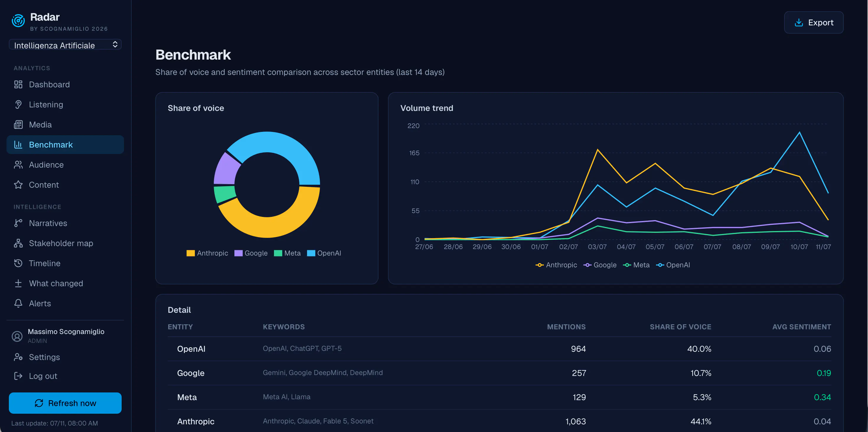Select the Benchmark menu item
This screenshot has width=868, height=432.
pos(65,145)
